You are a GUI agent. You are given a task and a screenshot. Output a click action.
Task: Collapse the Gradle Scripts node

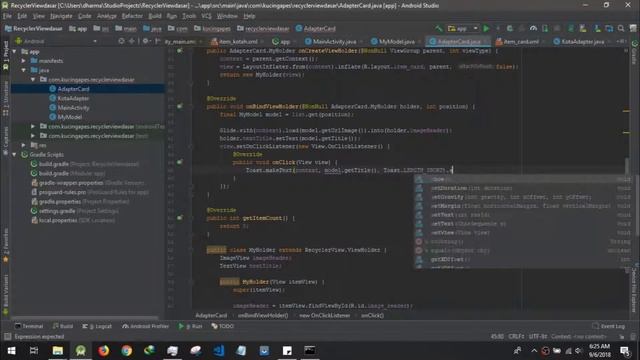pyautogui.click(x=15, y=155)
